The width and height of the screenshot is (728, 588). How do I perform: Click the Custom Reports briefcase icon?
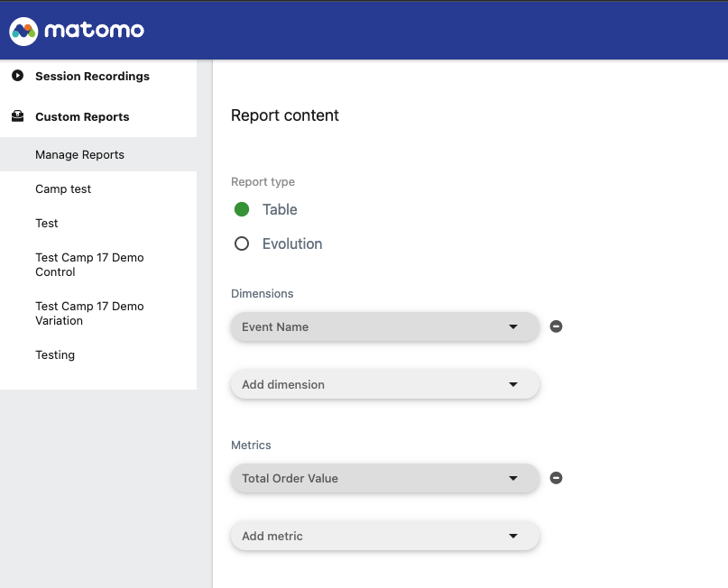[18, 116]
